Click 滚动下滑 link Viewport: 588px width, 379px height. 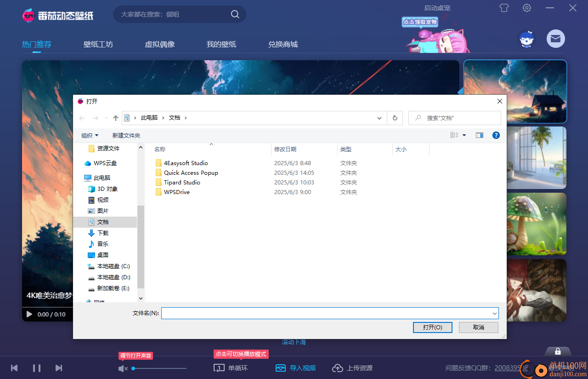click(294, 342)
